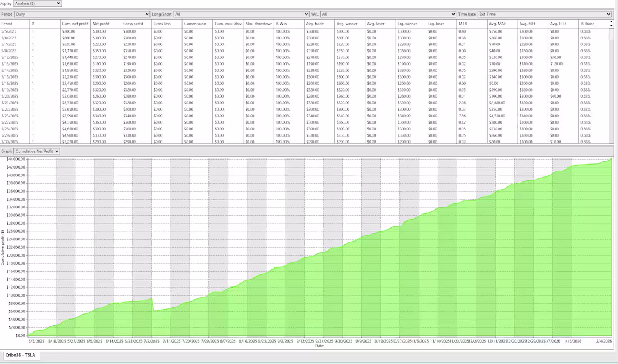Click the Gross profit column header
The image size is (618, 364).
[135, 24]
